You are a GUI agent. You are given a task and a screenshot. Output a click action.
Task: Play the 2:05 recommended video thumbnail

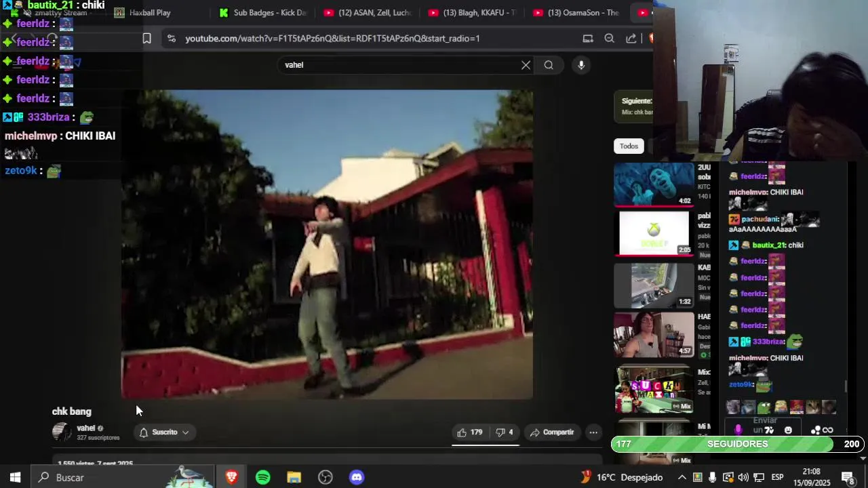click(654, 234)
